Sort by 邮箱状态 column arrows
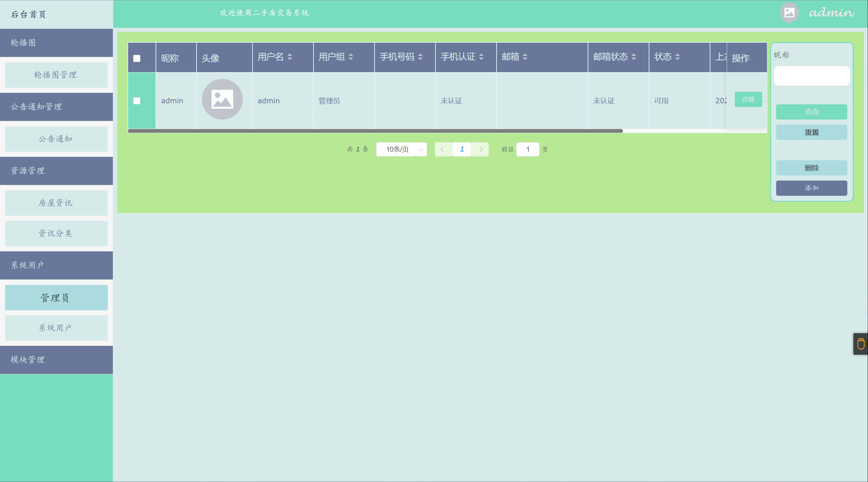 tap(634, 57)
